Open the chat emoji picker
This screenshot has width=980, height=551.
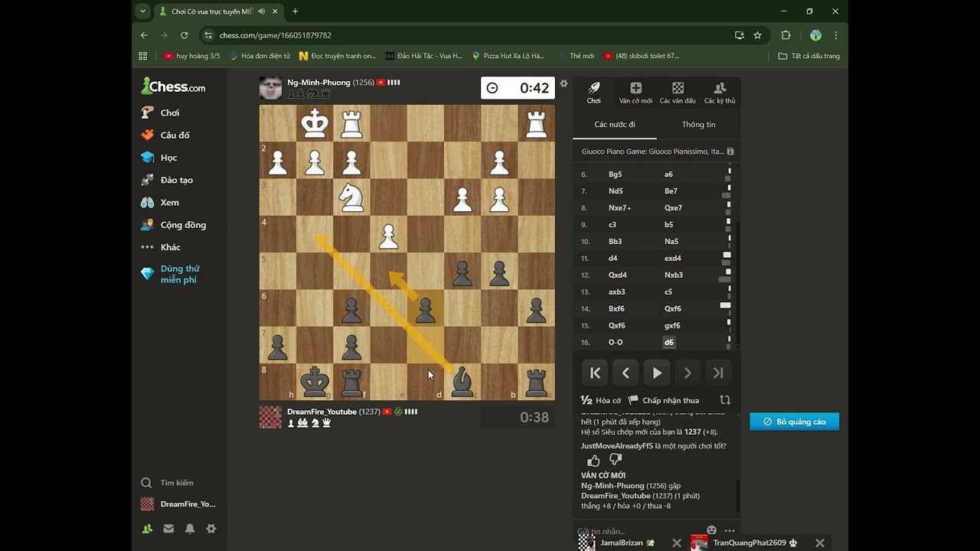point(712,530)
